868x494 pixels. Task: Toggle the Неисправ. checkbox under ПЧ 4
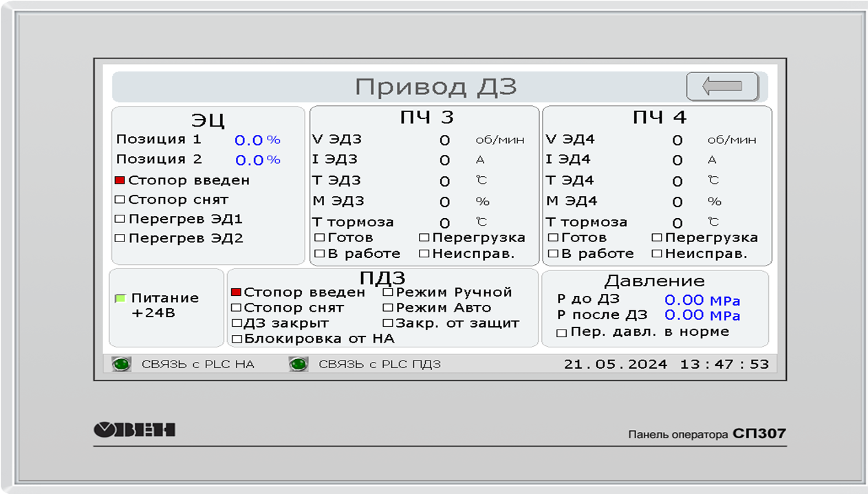(x=657, y=254)
